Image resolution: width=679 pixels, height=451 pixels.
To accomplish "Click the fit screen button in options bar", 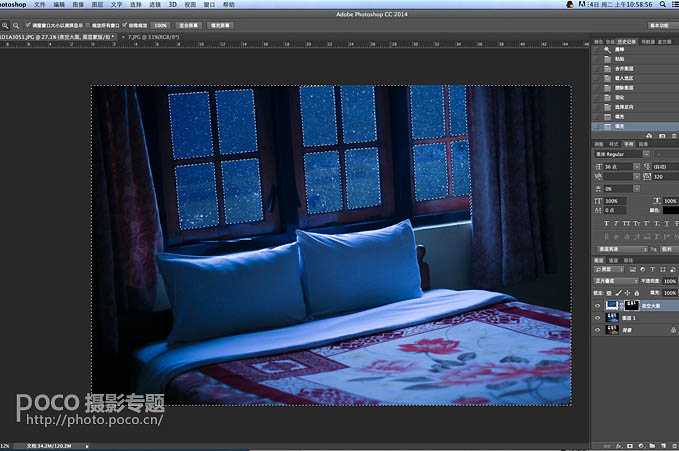I will tap(189, 26).
